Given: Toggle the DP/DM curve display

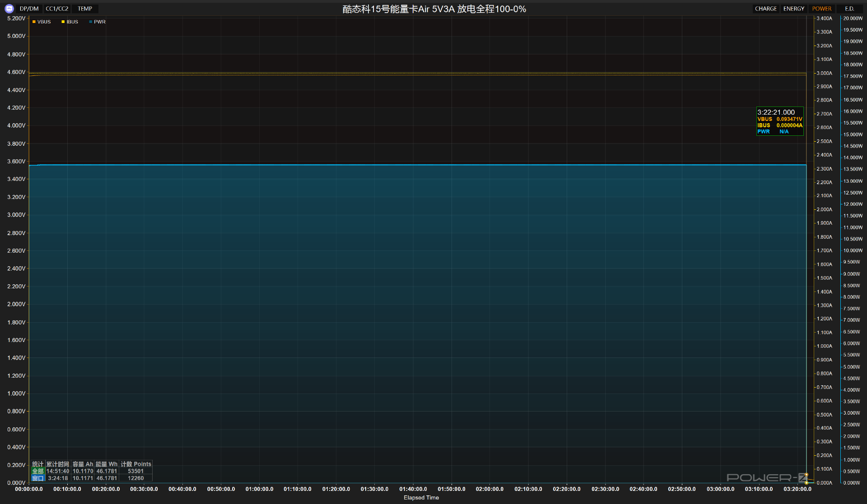Looking at the screenshot, I should [x=29, y=9].
